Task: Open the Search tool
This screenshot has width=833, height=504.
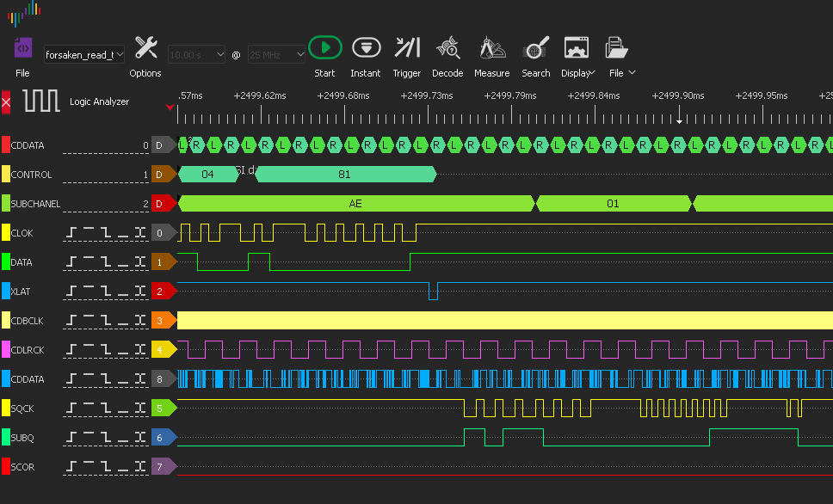Action: pos(535,48)
